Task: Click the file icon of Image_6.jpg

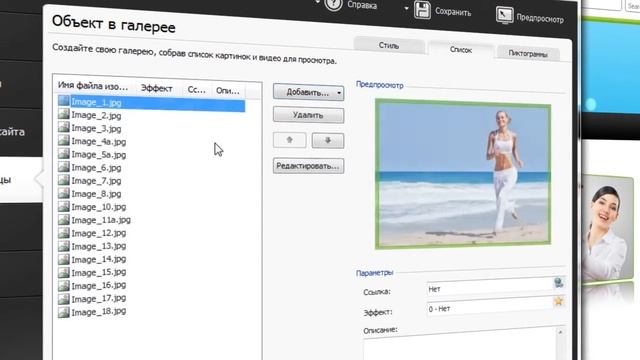Action: pyautogui.click(x=63, y=167)
